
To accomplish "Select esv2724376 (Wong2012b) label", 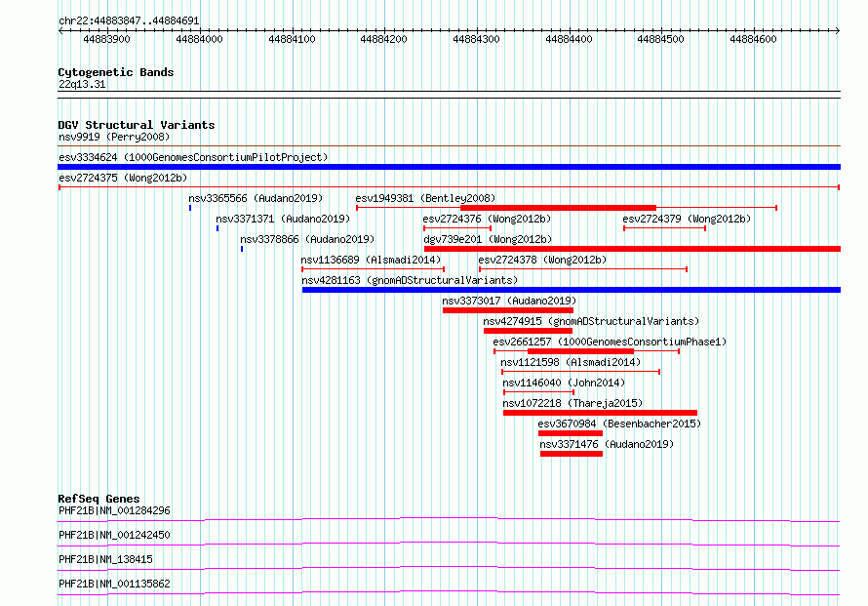I will tap(487, 219).
